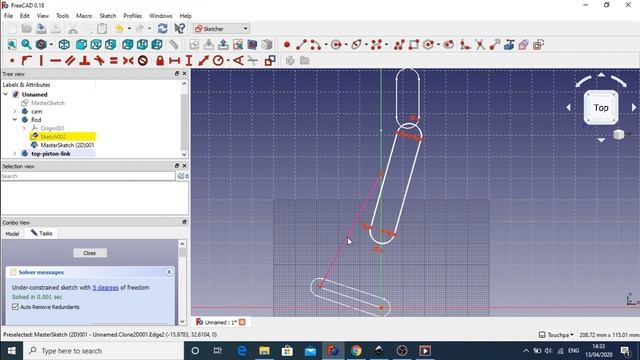Apply the Parallel constraint
Viewport: 640px width, 360px height.
70,61
